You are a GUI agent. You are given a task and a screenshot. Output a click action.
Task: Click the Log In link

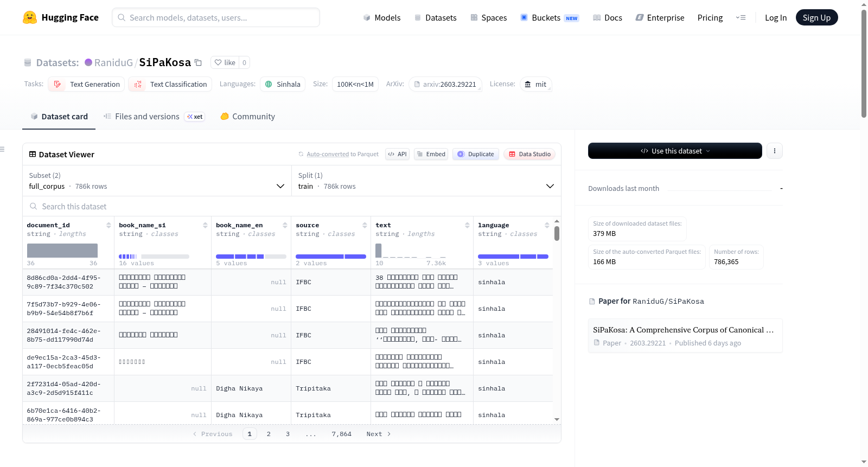(776, 17)
